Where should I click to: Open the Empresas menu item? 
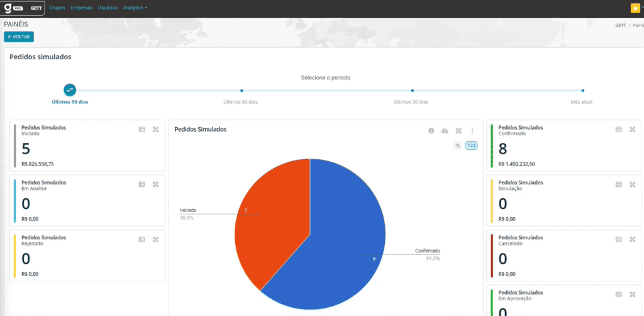(82, 8)
